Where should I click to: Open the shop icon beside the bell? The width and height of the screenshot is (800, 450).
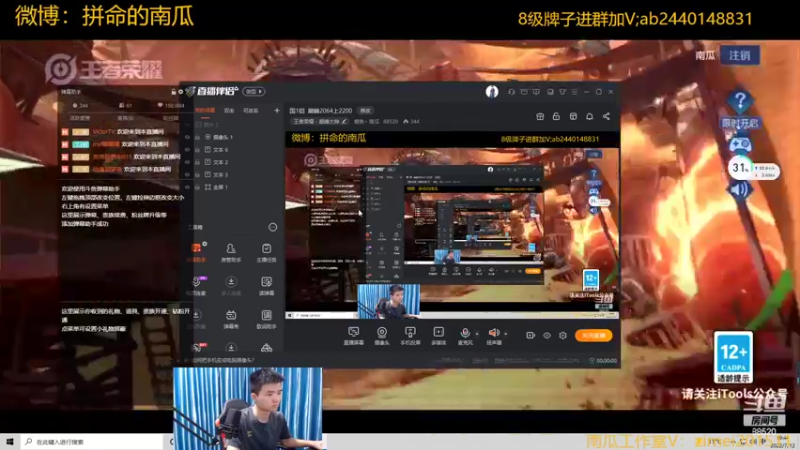(573, 116)
